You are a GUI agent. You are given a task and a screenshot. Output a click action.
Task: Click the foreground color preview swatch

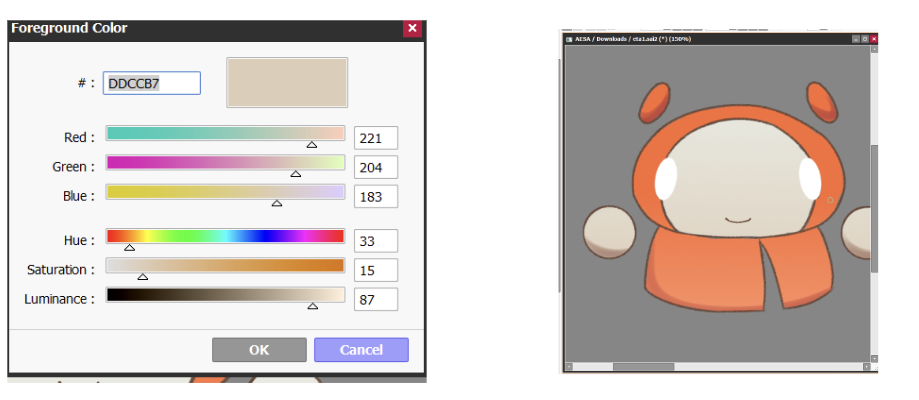(287, 82)
